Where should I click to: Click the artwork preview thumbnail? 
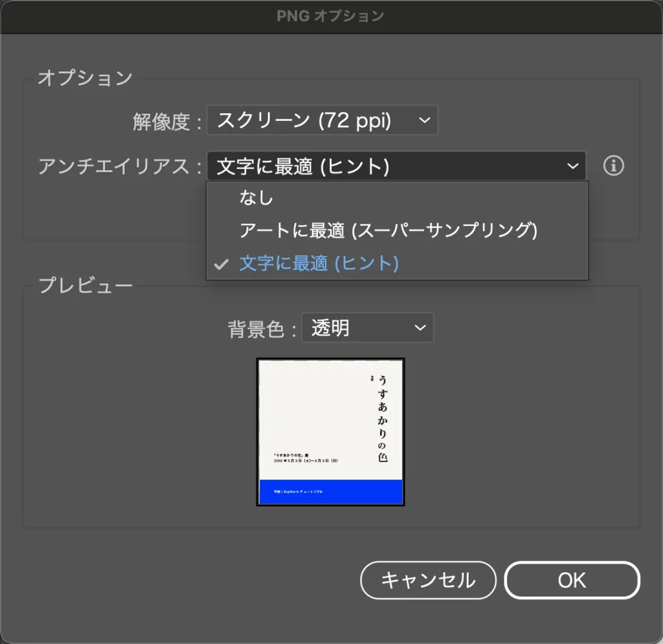pyautogui.click(x=330, y=432)
